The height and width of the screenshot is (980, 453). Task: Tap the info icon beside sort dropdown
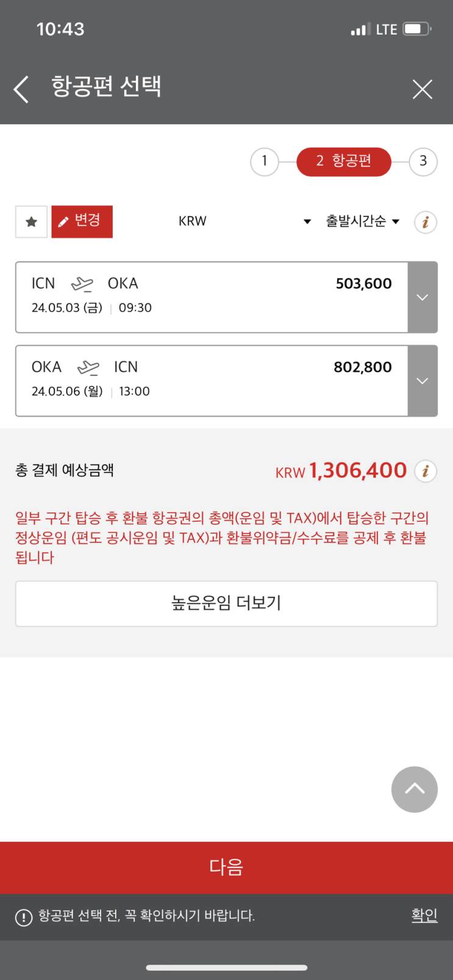426,222
